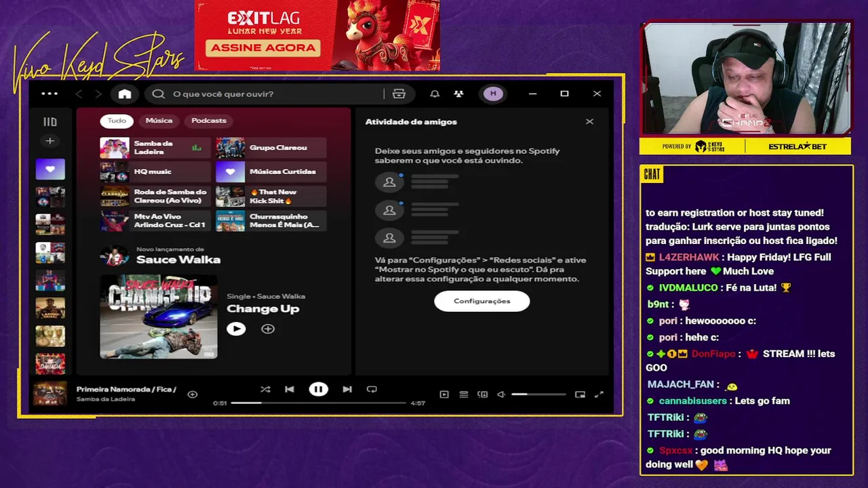Open the Browse icon in search bar
Viewport: 868px width, 488px height.
pos(399,94)
